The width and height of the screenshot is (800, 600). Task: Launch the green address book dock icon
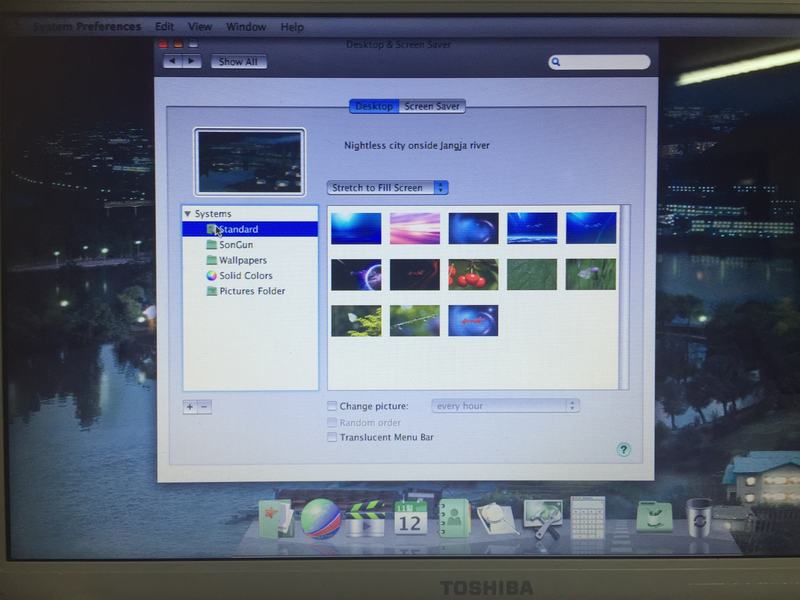[x=454, y=518]
